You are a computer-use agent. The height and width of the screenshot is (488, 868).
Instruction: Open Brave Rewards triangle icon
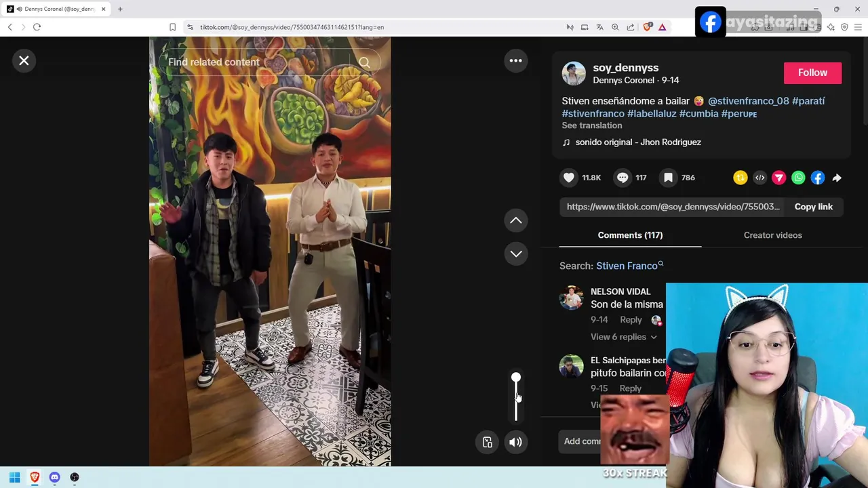point(662,27)
